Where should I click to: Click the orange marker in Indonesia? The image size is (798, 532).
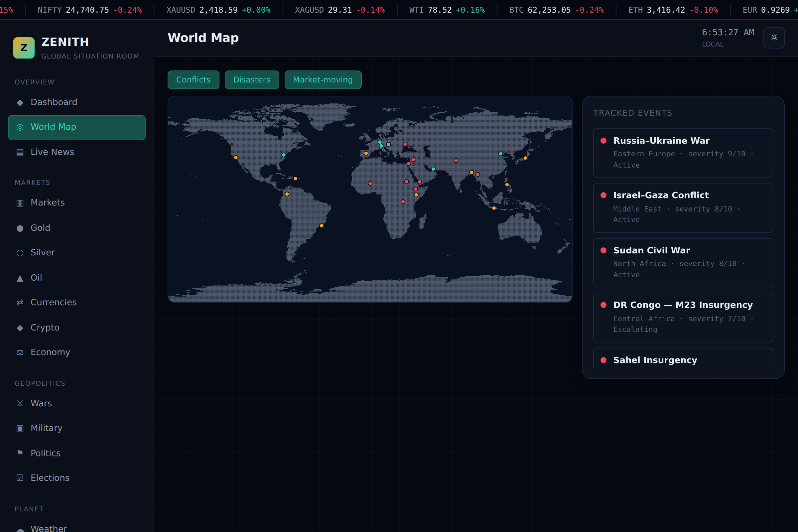(x=494, y=208)
